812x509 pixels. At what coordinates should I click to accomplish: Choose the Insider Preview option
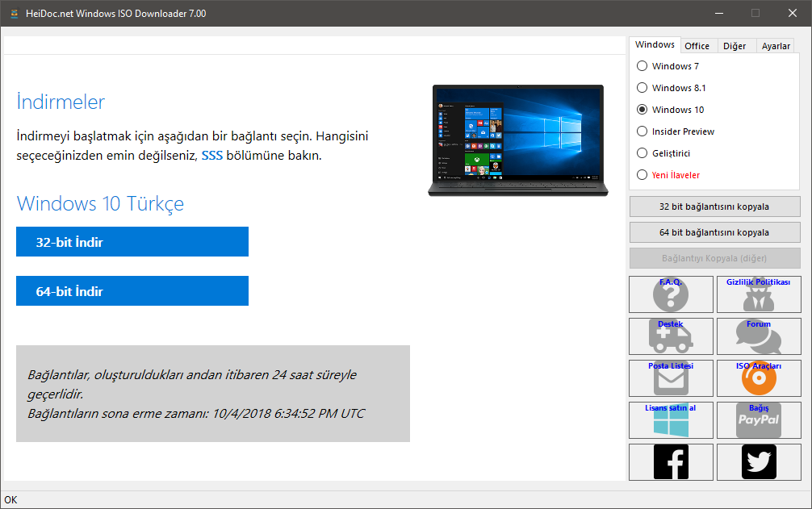[676, 131]
